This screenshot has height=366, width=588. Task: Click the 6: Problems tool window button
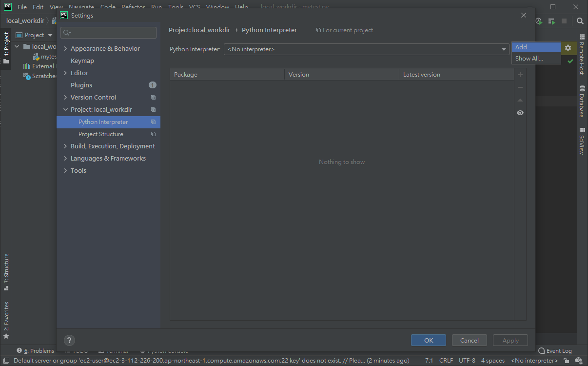click(x=35, y=351)
